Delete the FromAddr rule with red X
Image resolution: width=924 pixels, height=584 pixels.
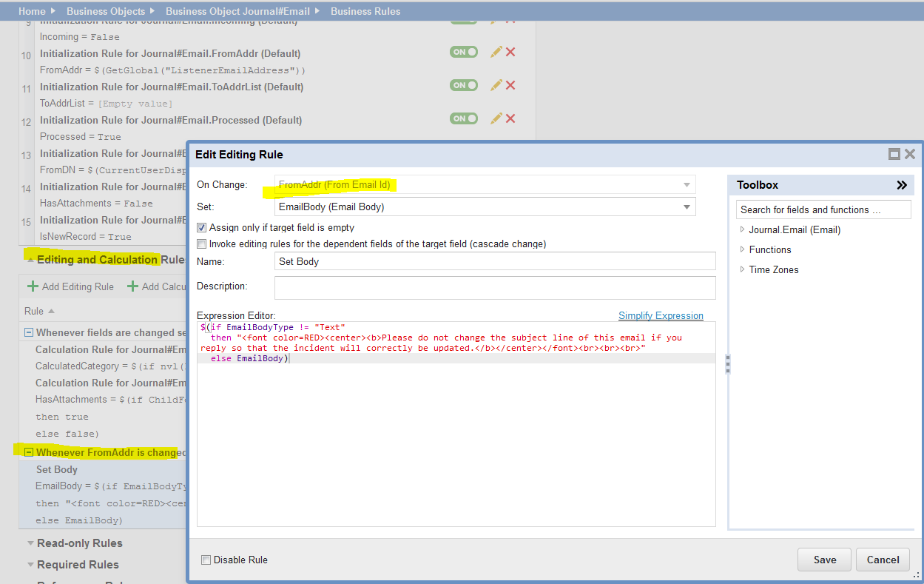(x=510, y=52)
